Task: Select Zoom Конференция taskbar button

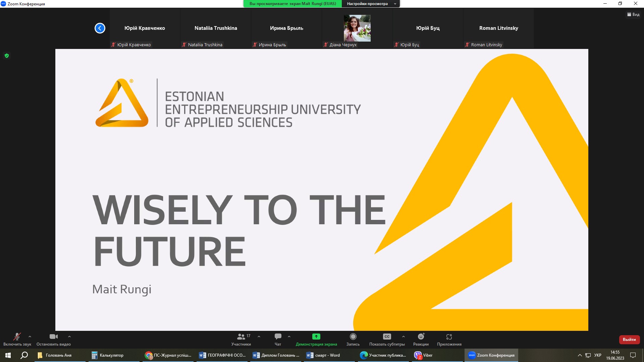Action: click(x=491, y=355)
